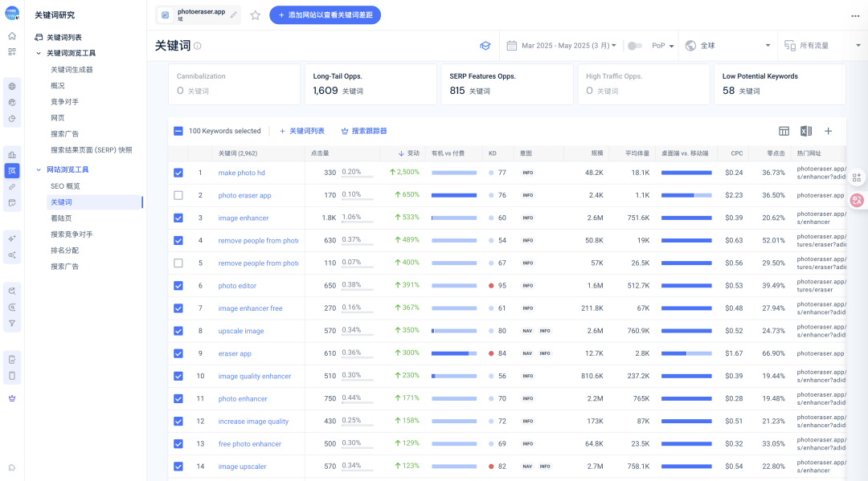This screenshot has width=868, height=481.
Task: Uncheck the 'photo editor' row checkbox
Action: coord(178,286)
